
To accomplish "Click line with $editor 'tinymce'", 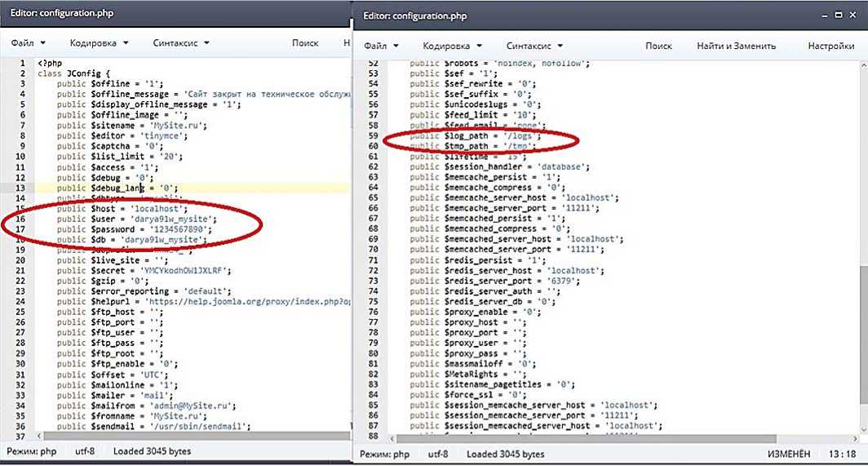I will click(122, 135).
